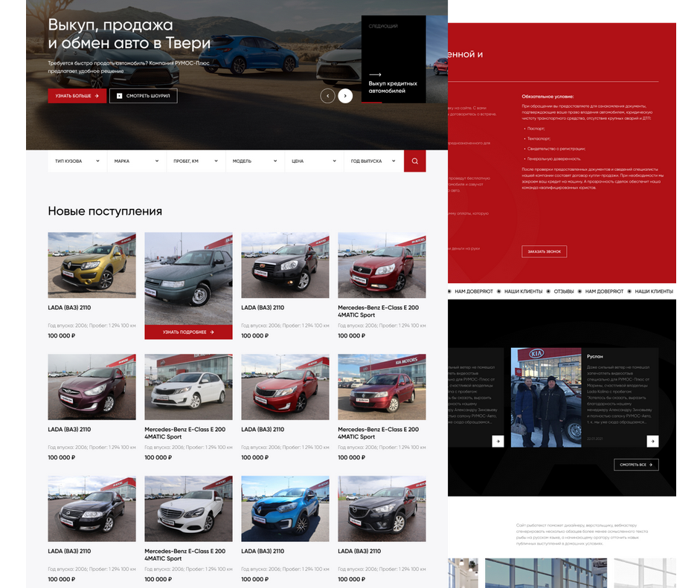Viewport: 700px width, 588px height.
Task: Click the 'СЛЕДУЮЩИЙ' label on black card
Action: 383,26
